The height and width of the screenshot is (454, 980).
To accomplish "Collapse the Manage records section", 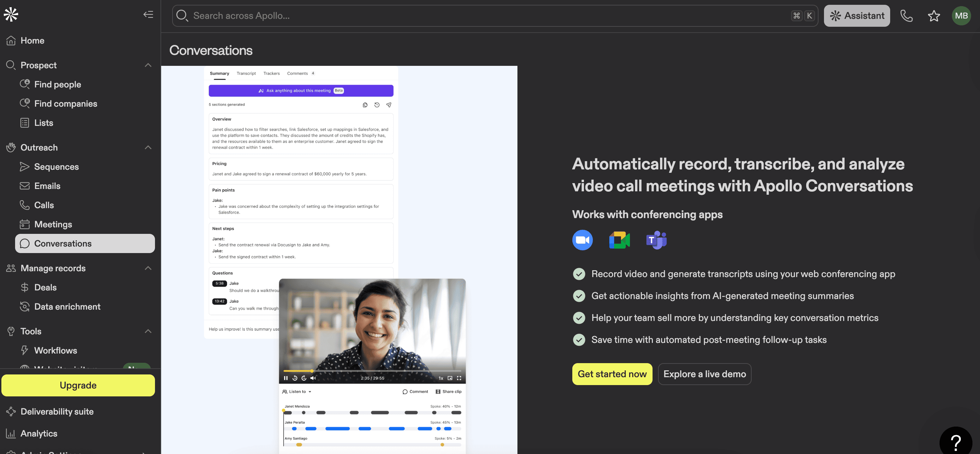I will [148, 268].
